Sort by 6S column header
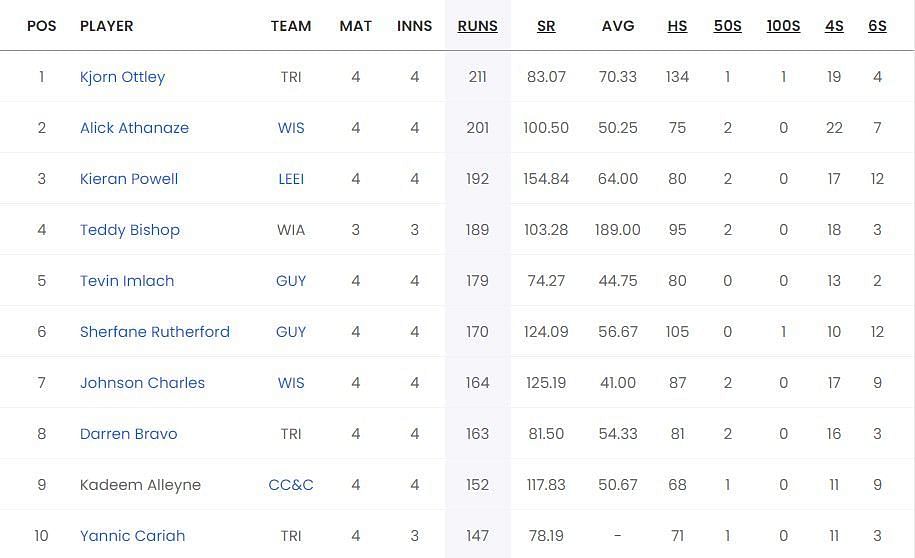This screenshot has height=558, width=915. (877, 26)
